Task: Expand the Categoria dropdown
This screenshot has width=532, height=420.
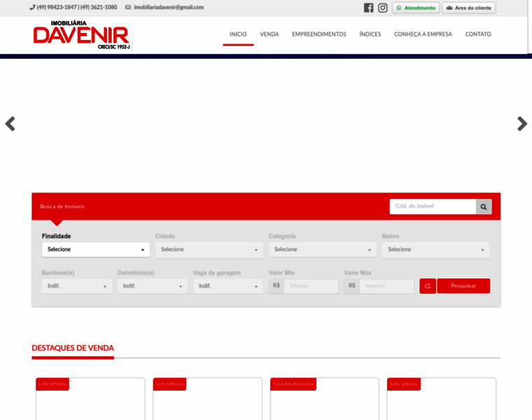Action: pos(322,250)
